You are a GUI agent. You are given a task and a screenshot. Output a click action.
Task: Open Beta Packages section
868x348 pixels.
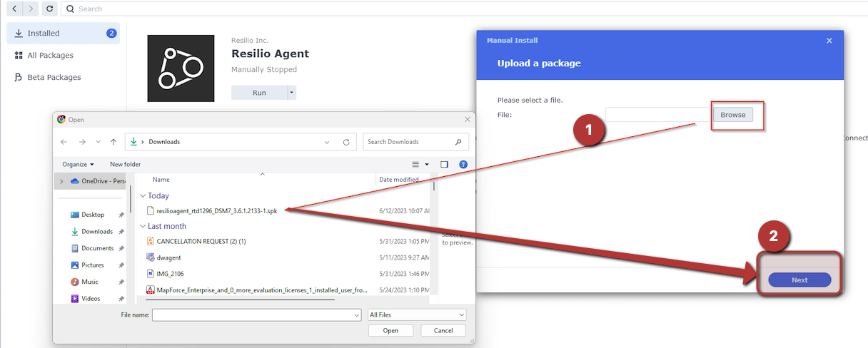54,77
